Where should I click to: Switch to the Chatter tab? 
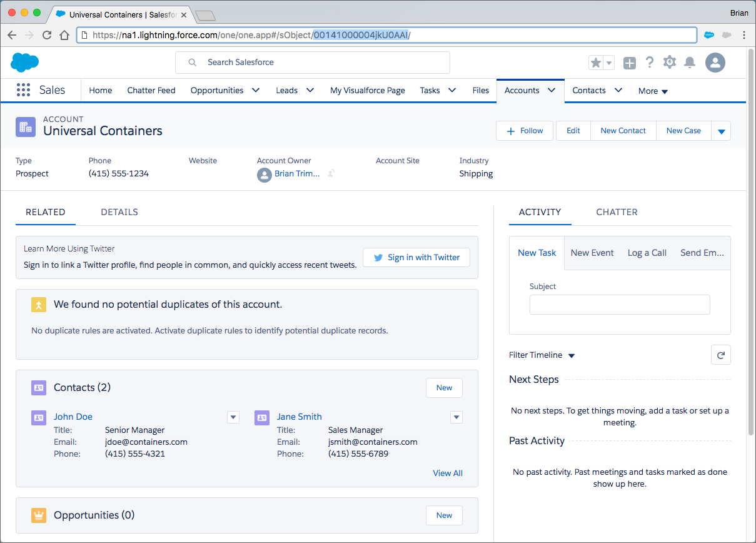click(x=617, y=212)
